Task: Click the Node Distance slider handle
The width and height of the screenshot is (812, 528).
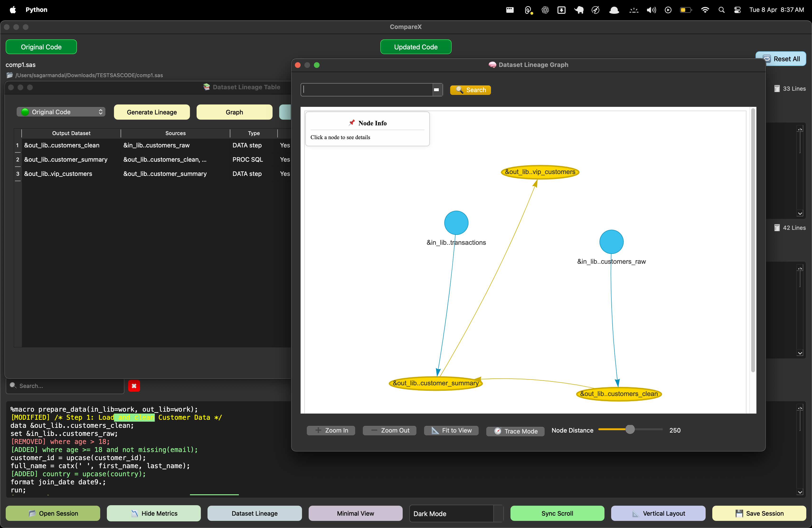Action: [x=630, y=430]
